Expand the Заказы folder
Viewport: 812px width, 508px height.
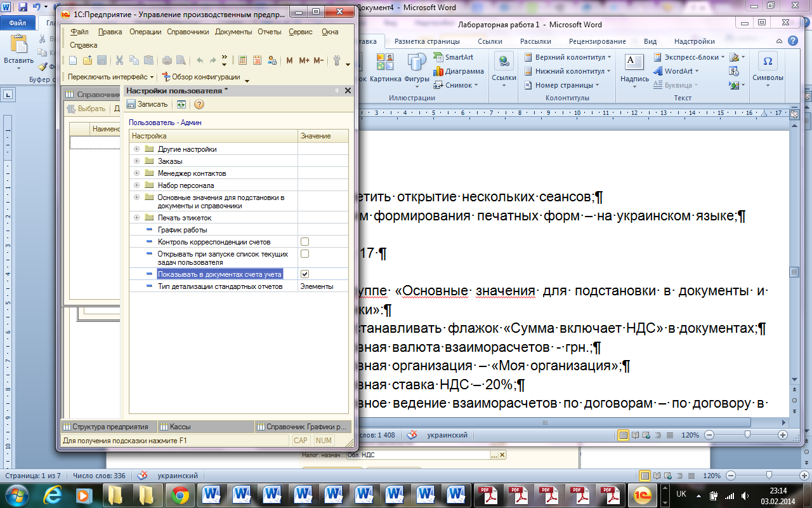tap(136, 161)
